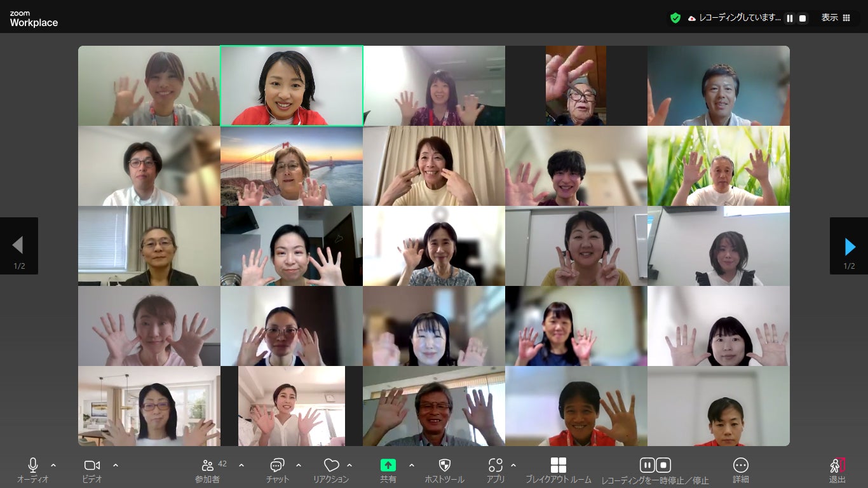Expand chevron next to チャット
868x488 pixels.
coord(299,465)
